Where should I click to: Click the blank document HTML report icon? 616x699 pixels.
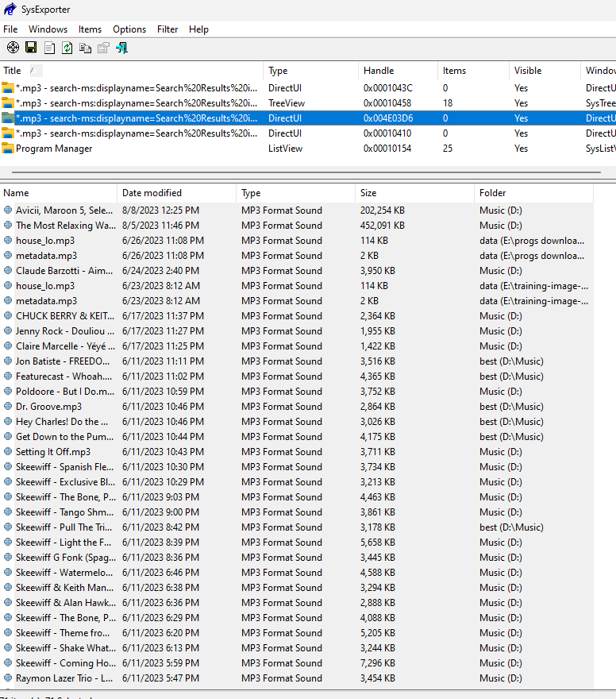click(49, 48)
